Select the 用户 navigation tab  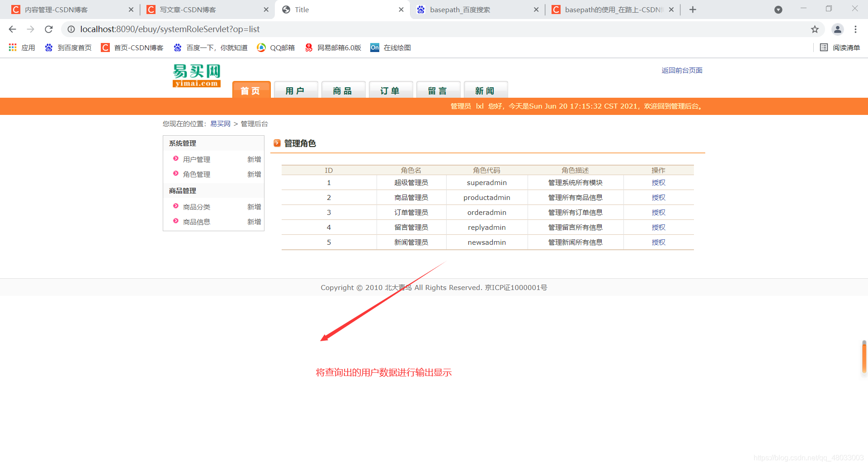pyautogui.click(x=296, y=90)
